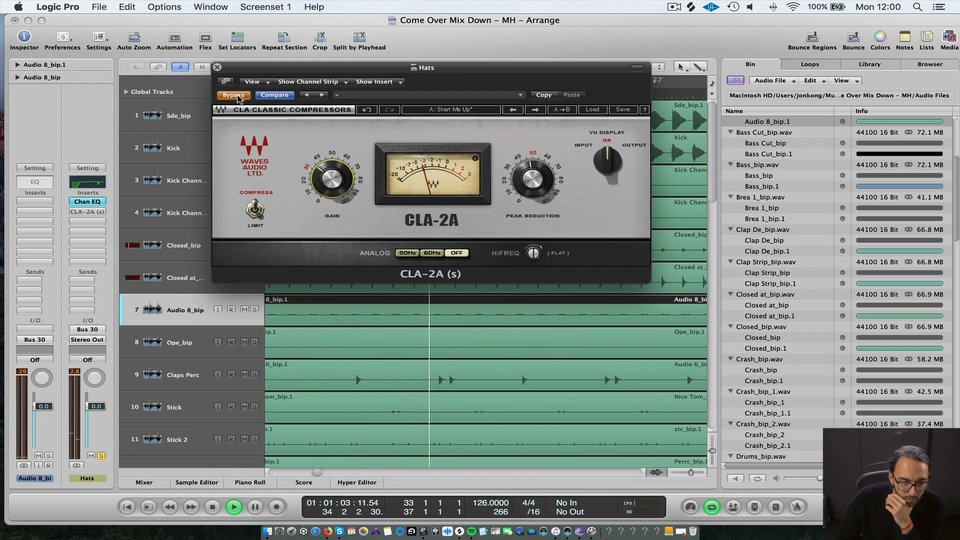Open the Colors palette from the toolbar
This screenshot has height=540, width=960.
pos(880,40)
